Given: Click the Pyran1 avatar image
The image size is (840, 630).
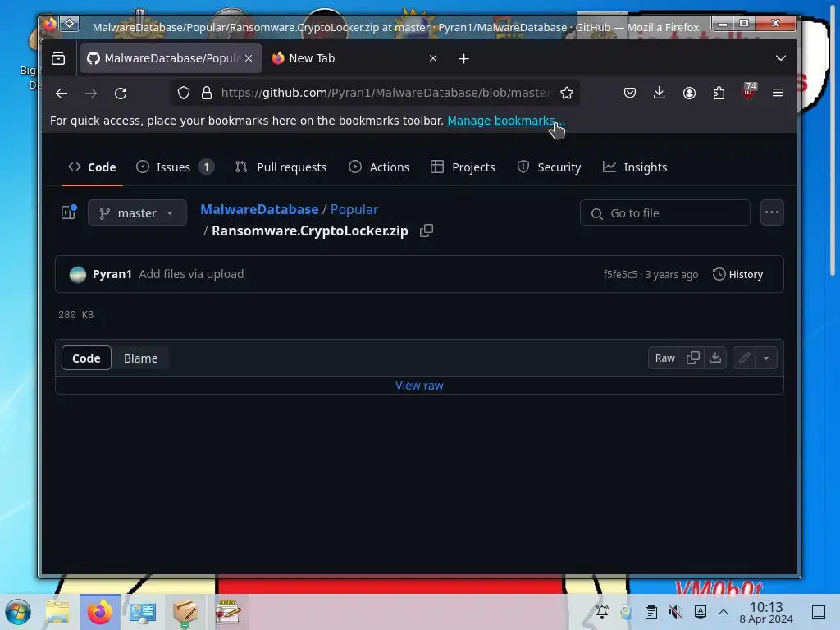Looking at the screenshot, I should [78, 274].
